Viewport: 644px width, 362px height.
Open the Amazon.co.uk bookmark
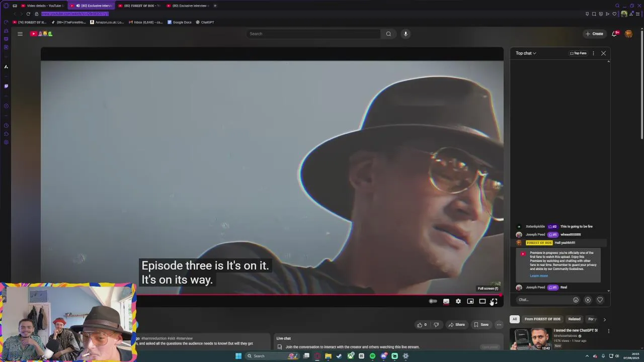(107, 22)
